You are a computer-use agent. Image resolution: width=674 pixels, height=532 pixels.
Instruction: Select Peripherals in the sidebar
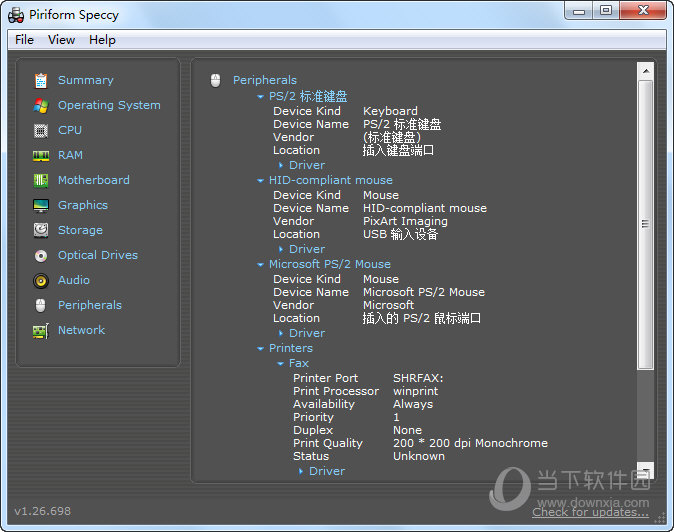click(x=90, y=305)
